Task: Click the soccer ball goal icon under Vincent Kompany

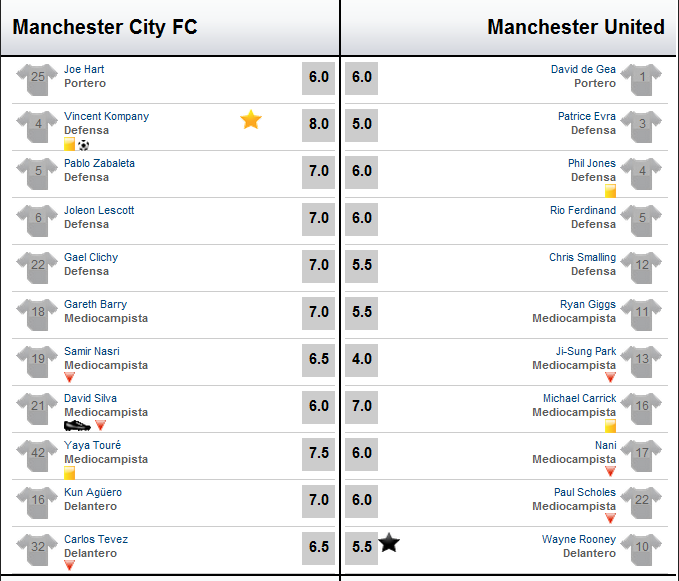Action: point(84,145)
